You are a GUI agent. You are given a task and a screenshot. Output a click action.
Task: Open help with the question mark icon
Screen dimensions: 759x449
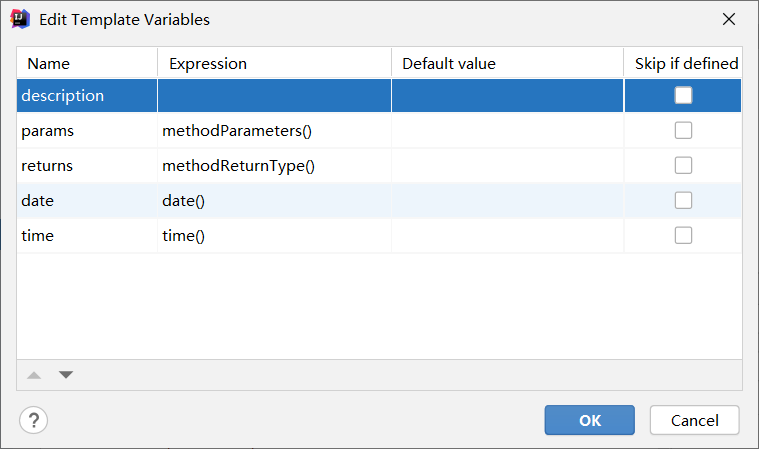(x=34, y=419)
